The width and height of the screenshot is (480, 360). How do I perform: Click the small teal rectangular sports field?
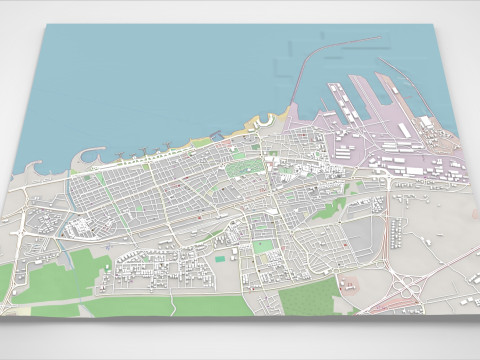pos(220,259)
